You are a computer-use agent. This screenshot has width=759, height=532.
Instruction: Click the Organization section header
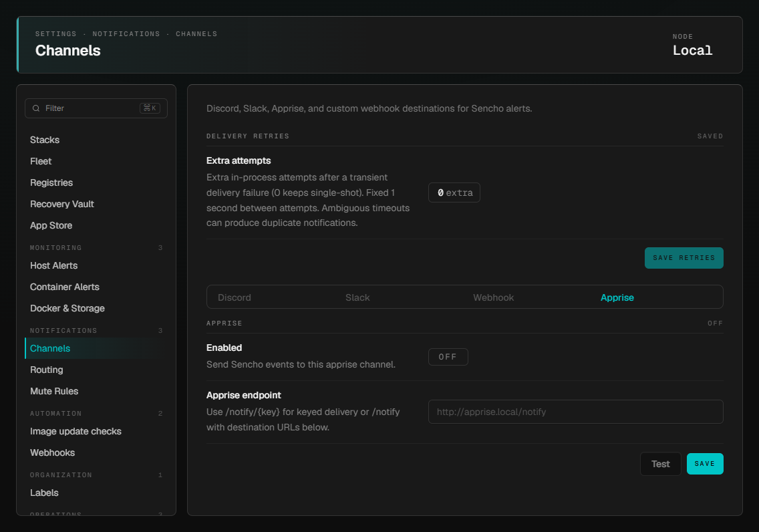[x=61, y=475]
